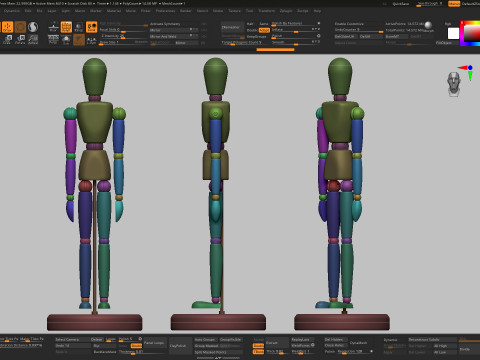This screenshot has width=480, height=360.
Task: Open the Transform menu
Action: 267,11
